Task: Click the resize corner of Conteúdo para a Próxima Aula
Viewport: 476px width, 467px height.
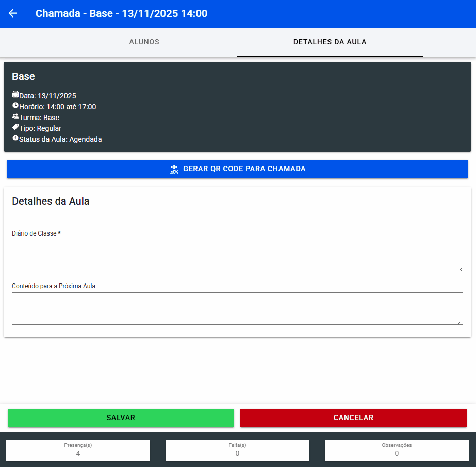Action: [x=460, y=322]
